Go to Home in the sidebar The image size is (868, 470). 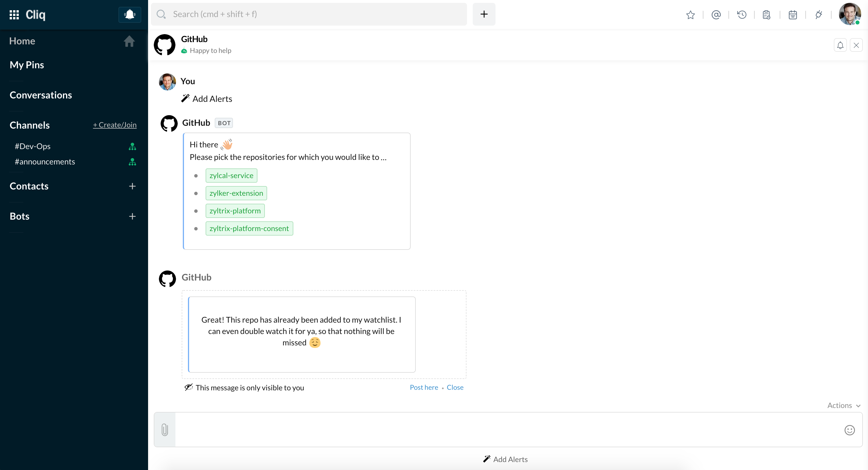(22, 41)
